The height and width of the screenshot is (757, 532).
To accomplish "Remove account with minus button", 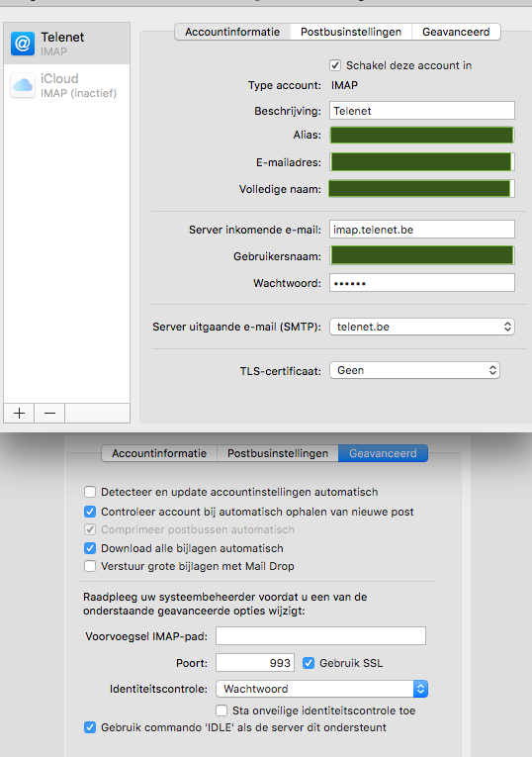I will pos(49,414).
